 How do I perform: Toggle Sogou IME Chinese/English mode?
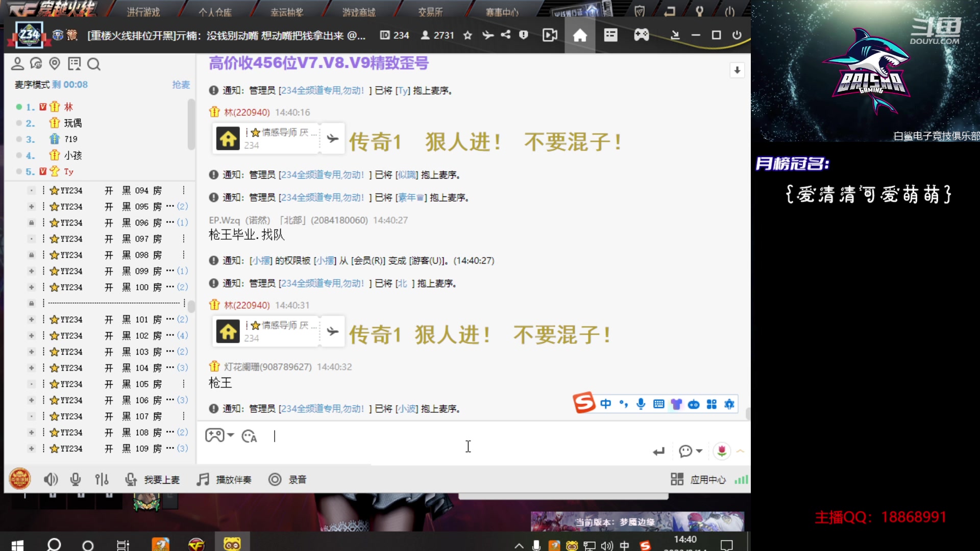(606, 404)
